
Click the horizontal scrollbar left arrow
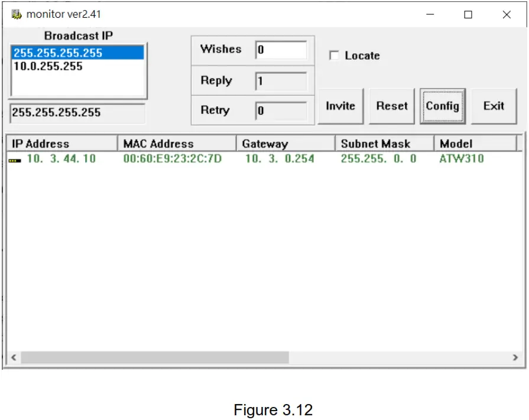click(x=14, y=357)
